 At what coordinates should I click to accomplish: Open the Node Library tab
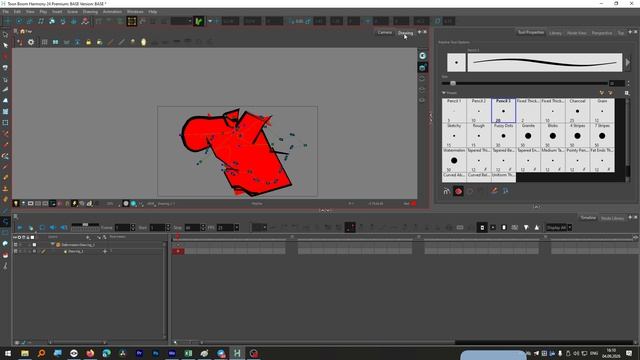612,218
